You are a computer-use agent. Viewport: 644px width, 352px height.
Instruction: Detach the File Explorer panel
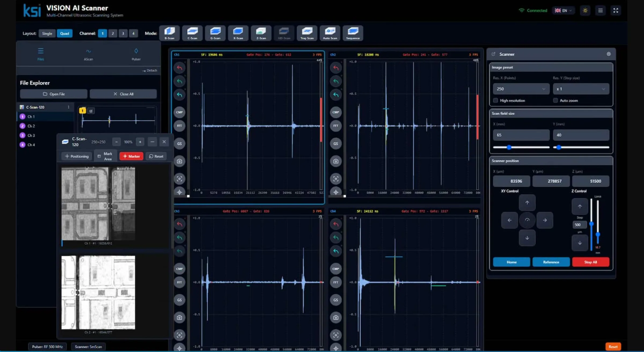[x=150, y=71]
